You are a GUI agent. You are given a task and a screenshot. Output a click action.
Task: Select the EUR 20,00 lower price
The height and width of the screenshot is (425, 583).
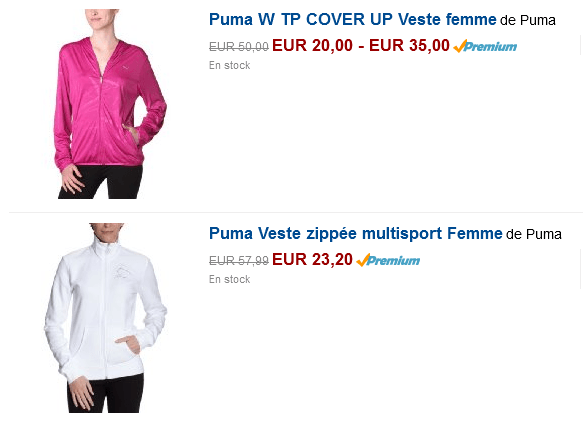click(312, 46)
